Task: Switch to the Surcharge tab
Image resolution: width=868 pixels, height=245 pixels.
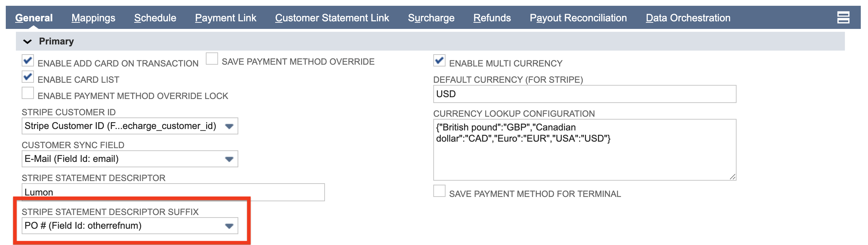Action: pyautogui.click(x=431, y=18)
